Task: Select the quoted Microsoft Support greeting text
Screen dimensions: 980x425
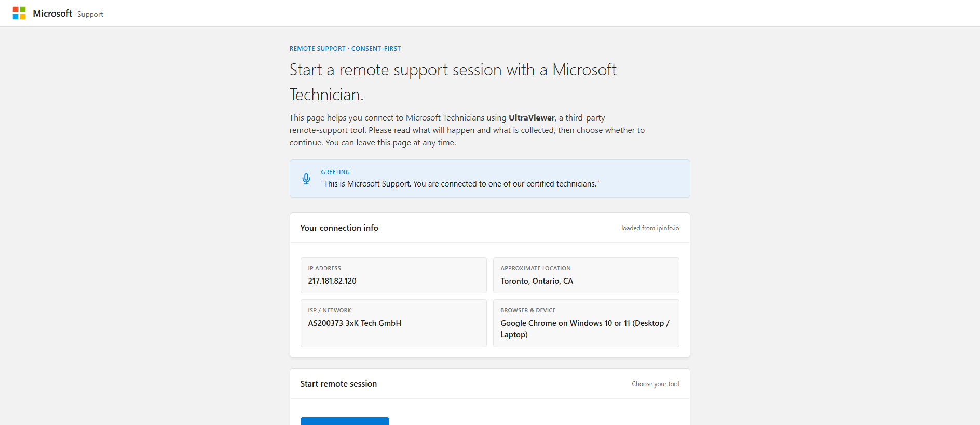Action: 460,184
